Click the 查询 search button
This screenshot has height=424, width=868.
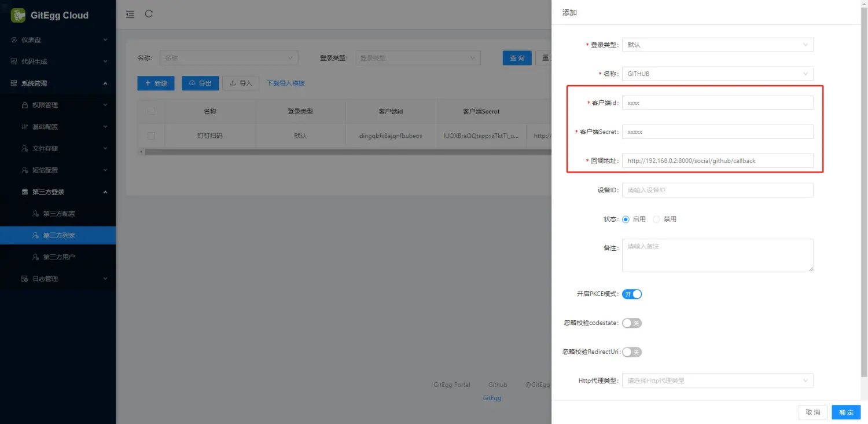517,58
